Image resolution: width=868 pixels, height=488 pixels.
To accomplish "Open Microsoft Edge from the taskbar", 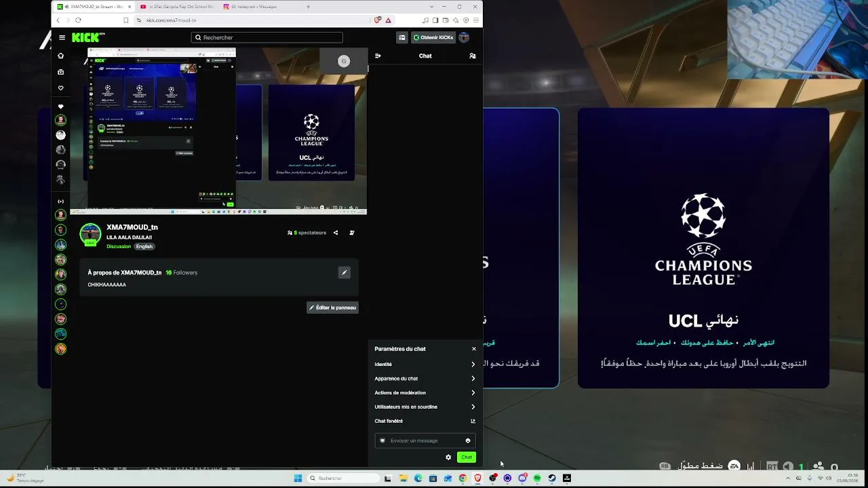I will [x=418, y=479].
